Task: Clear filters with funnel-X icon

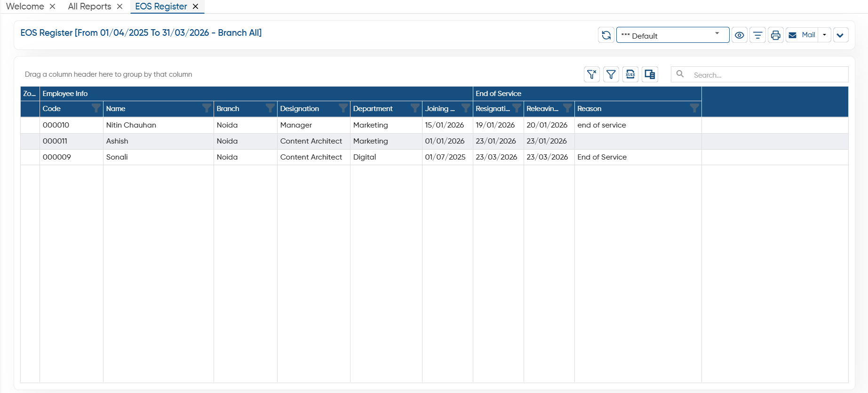Action: click(592, 74)
